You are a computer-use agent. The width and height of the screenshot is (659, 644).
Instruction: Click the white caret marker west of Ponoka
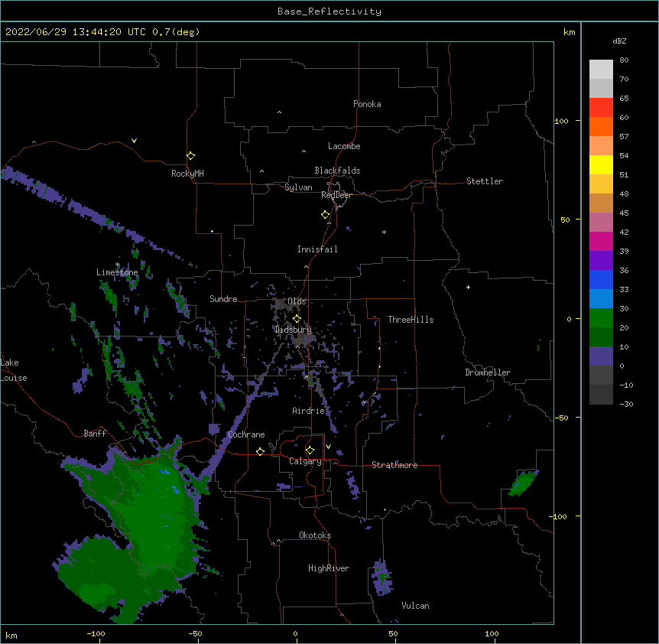click(280, 112)
